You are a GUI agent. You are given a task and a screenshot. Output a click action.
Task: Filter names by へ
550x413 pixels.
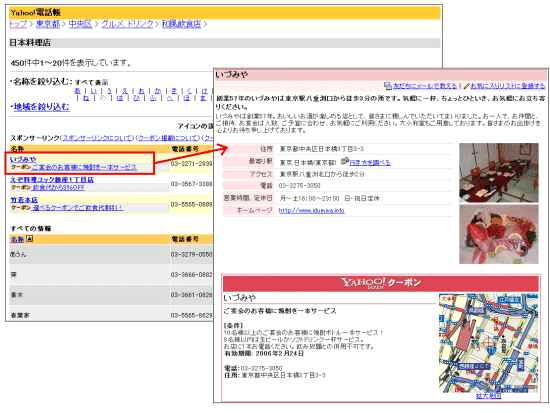[170, 98]
